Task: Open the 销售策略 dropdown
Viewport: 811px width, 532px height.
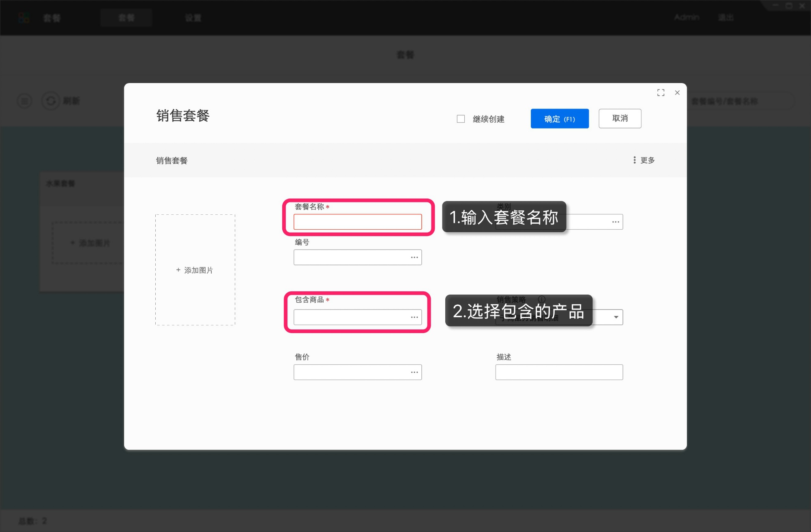Action: (616, 317)
